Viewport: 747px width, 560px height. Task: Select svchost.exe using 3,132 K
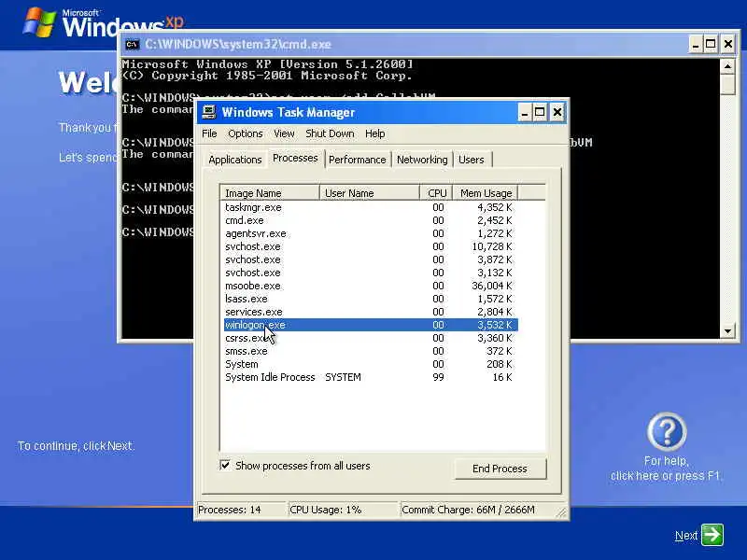371,273
